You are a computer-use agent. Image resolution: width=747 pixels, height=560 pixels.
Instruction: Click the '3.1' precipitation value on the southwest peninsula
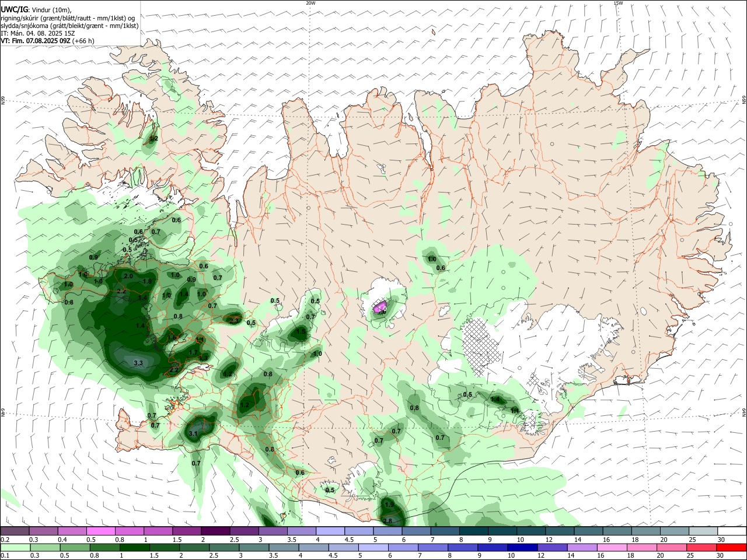point(193,433)
